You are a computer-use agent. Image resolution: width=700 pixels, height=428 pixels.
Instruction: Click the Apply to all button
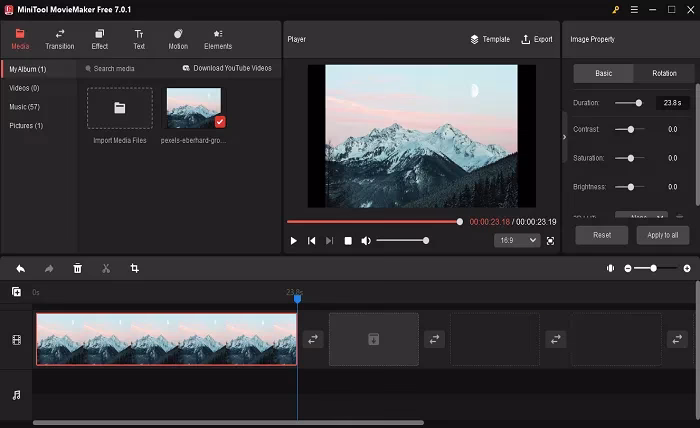click(x=662, y=235)
